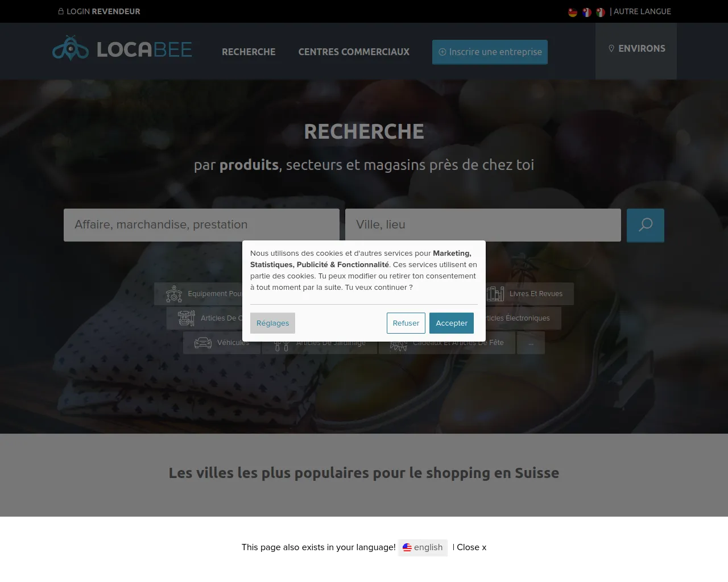The height and width of the screenshot is (582, 728).
Task: Click the magnifier search button
Action: pyautogui.click(x=645, y=225)
